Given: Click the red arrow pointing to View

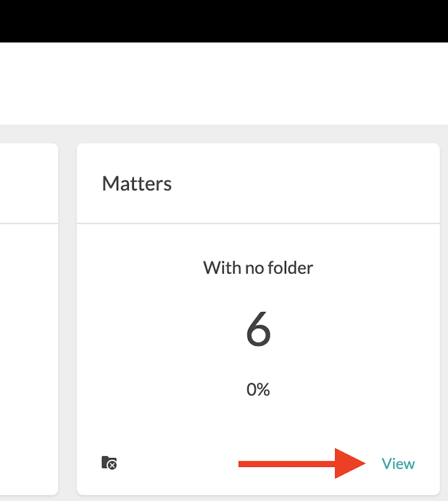Looking at the screenshot, I should click(302, 463).
